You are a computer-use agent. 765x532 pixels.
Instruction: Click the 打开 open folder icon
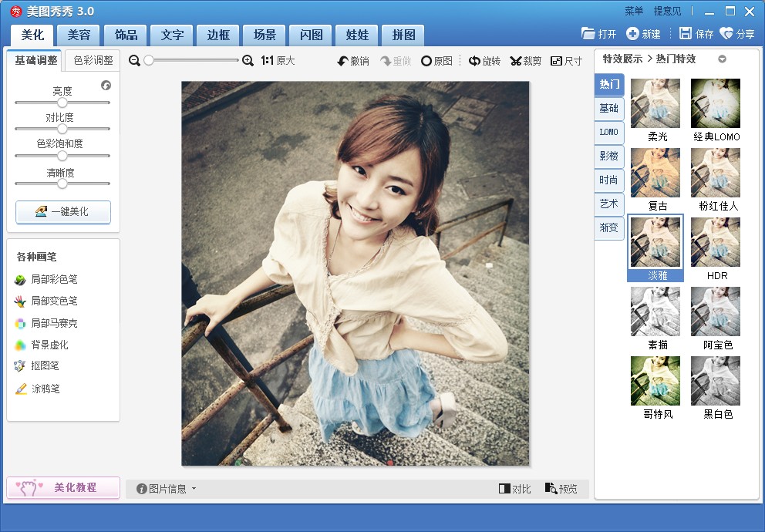(x=588, y=33)
